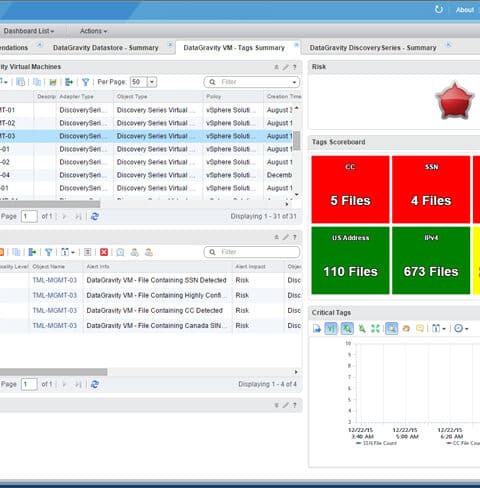
Task: Click the zoom all charts icon
Action: click(x=362, y=329)
